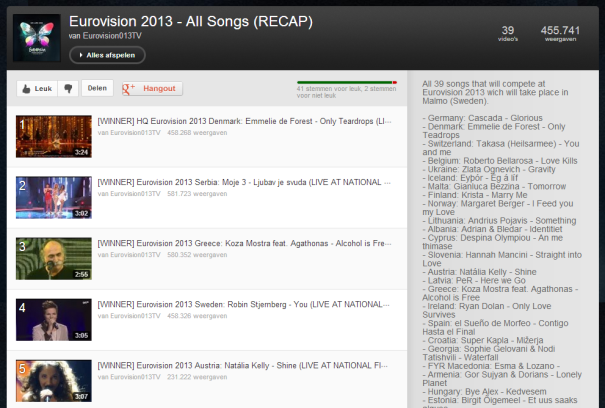The height and width of the screenshot is (408, 605).
Task: Click the thumbs-down dislike icon
Action: click(68, 88)
